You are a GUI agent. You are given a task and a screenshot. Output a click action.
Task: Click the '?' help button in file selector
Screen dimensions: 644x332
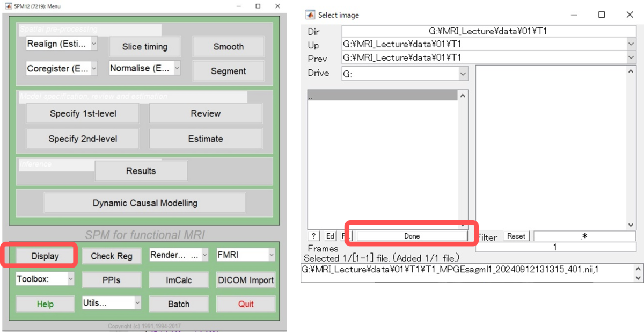click(313, 236)
